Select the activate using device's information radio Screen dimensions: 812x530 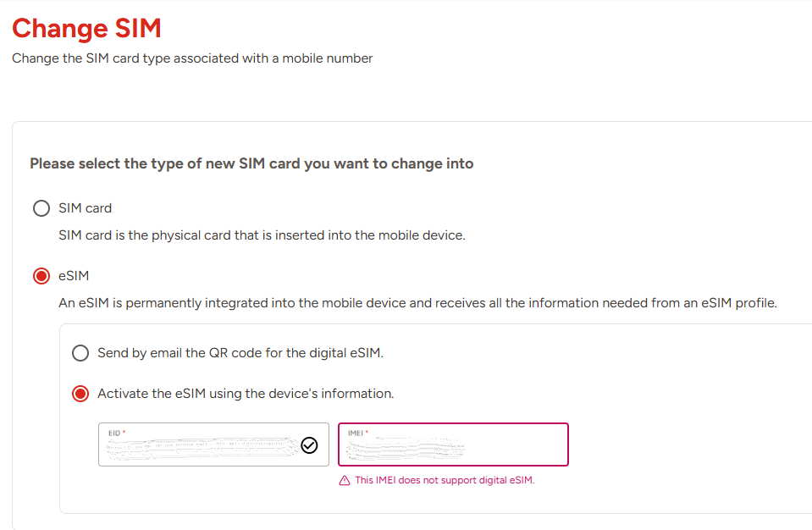pos(80,394)
